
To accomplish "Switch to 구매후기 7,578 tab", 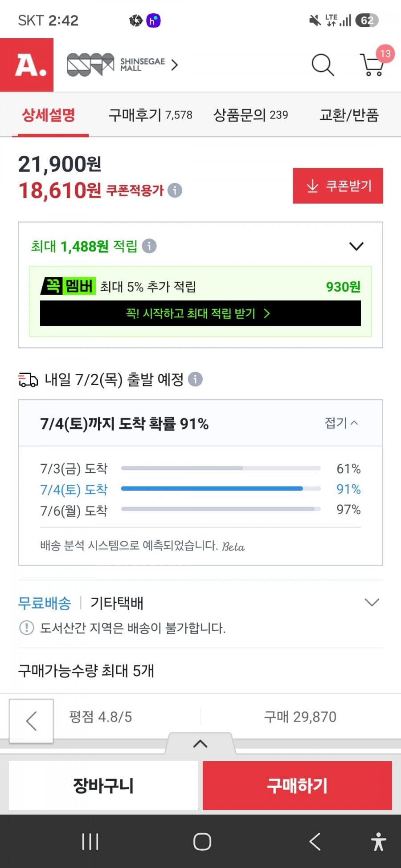I will point(151,115).
